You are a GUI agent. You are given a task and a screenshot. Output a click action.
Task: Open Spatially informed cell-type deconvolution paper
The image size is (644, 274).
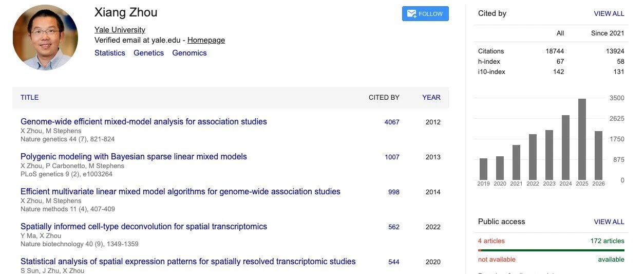144,227
